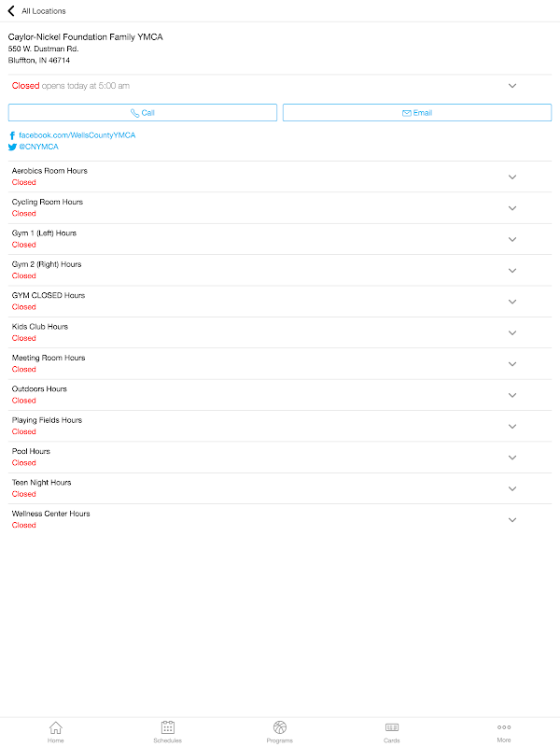Switch to the Cards tab

(x=391, y=732)
